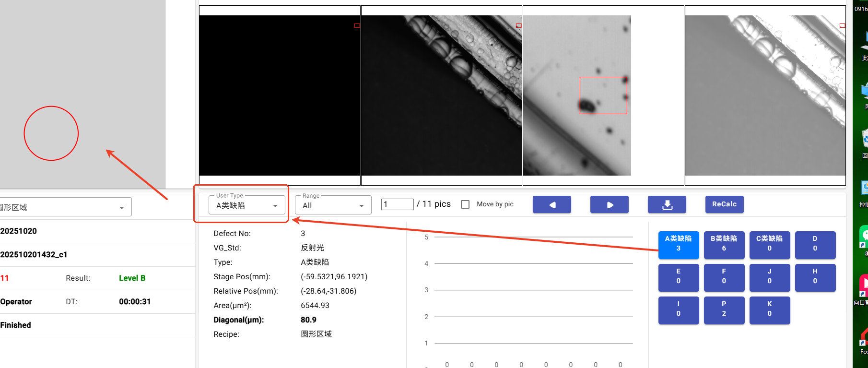Expand the Range dropdown set to All

pos(333,205)
